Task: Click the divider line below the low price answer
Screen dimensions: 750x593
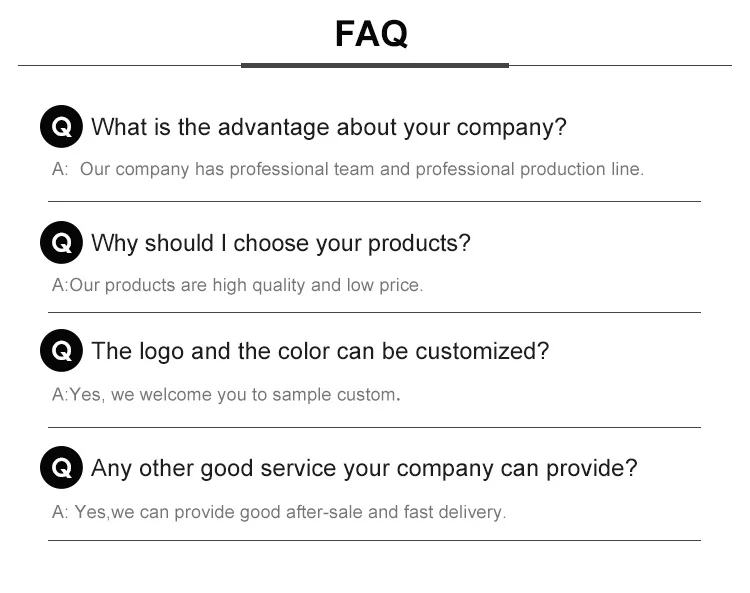Action: 374,312
